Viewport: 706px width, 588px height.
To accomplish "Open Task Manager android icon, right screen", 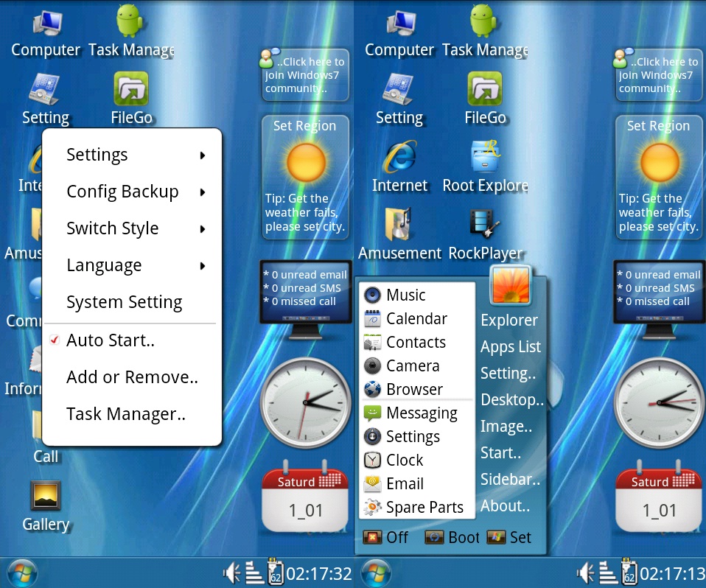I will point(483,21).
